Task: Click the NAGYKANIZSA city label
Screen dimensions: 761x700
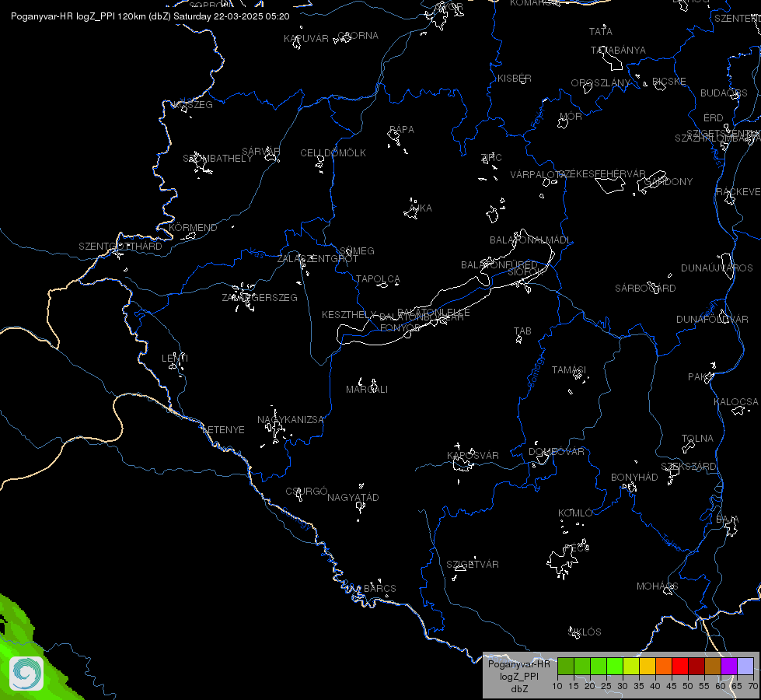Action: (x=291, y=420)
